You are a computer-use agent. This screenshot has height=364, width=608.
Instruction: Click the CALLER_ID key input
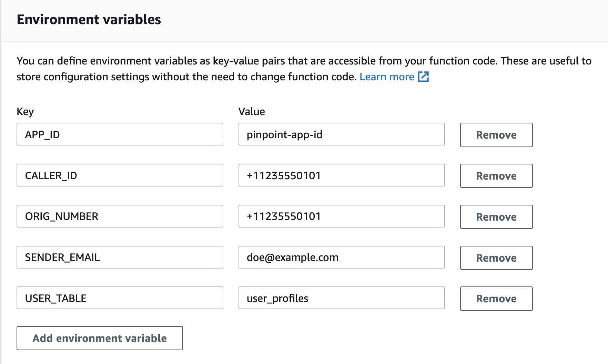click(x=120, y=175)
